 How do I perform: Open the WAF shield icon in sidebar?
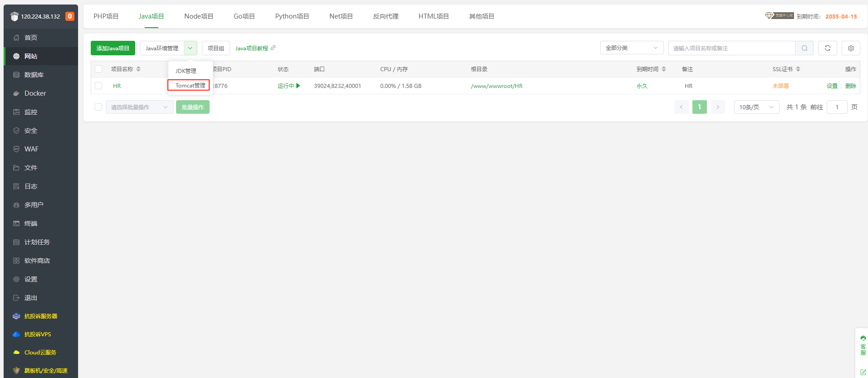(16, 149)
